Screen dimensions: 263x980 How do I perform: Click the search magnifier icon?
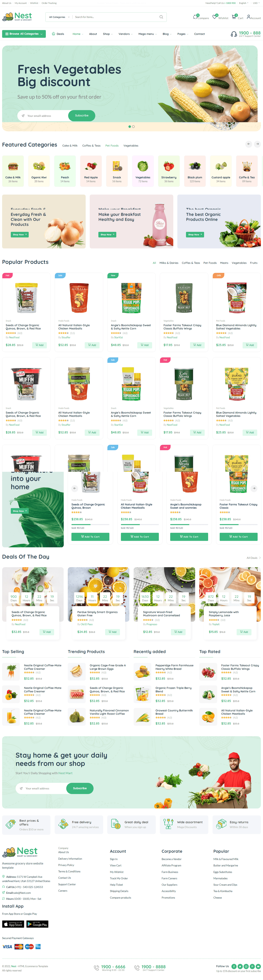[x=161, y=17]
